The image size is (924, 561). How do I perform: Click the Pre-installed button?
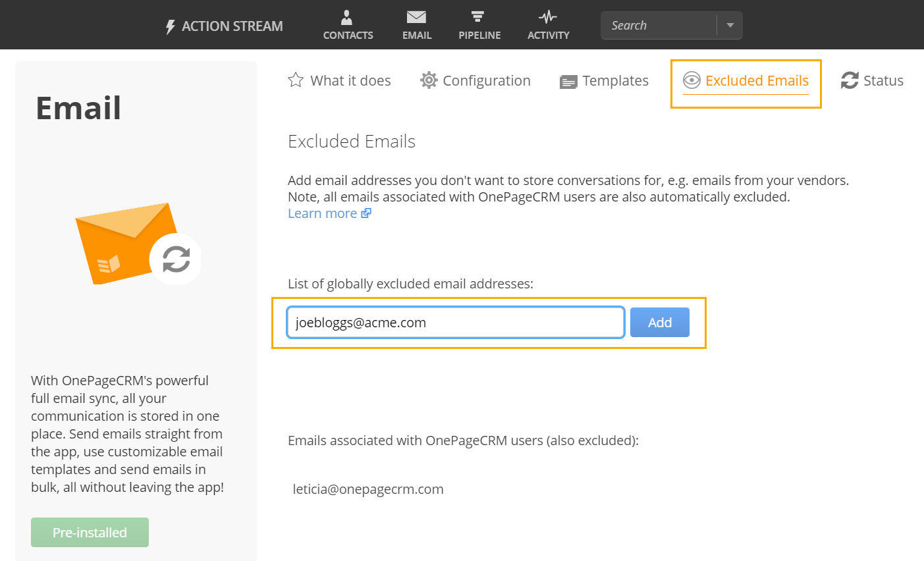pyautogui.click(x=90, y=532)
